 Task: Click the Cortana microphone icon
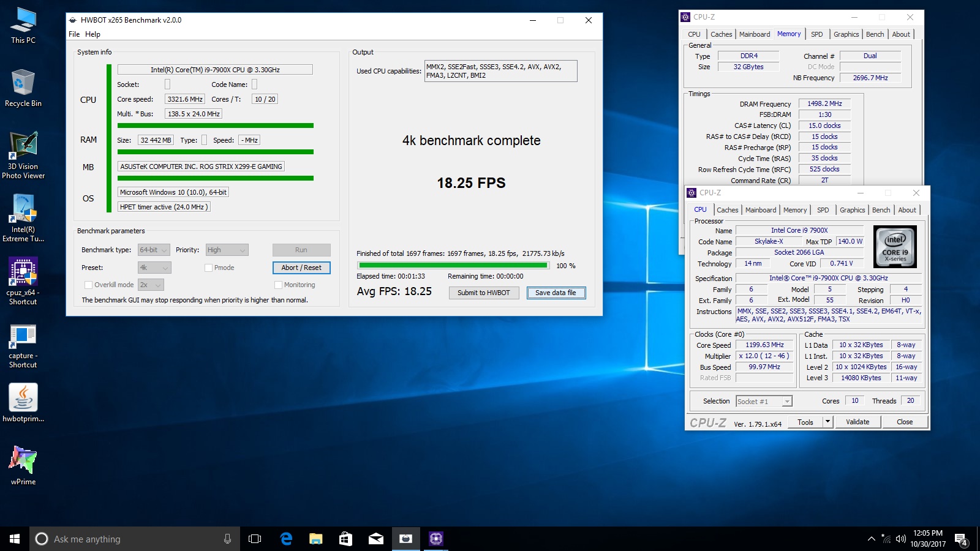tap(227, 539)
